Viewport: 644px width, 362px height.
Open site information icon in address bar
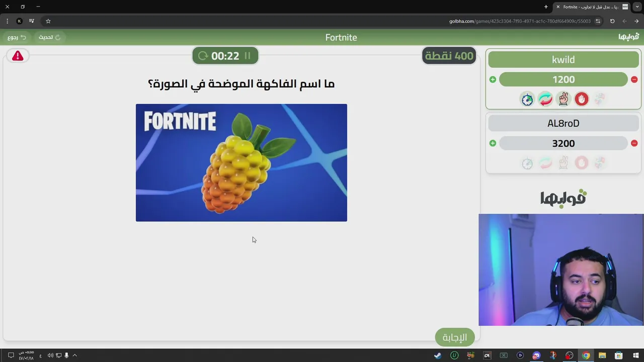click(x=598, y=21)
